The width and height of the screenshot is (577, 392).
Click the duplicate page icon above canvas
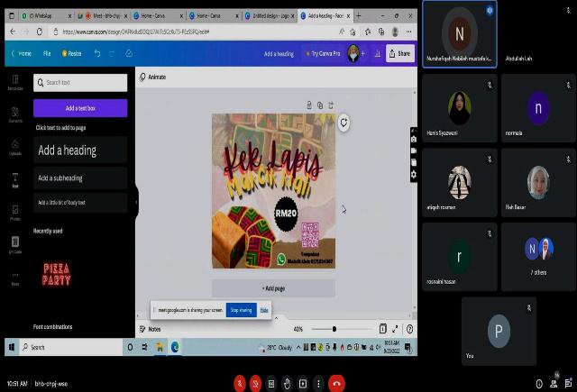point(320,105)
